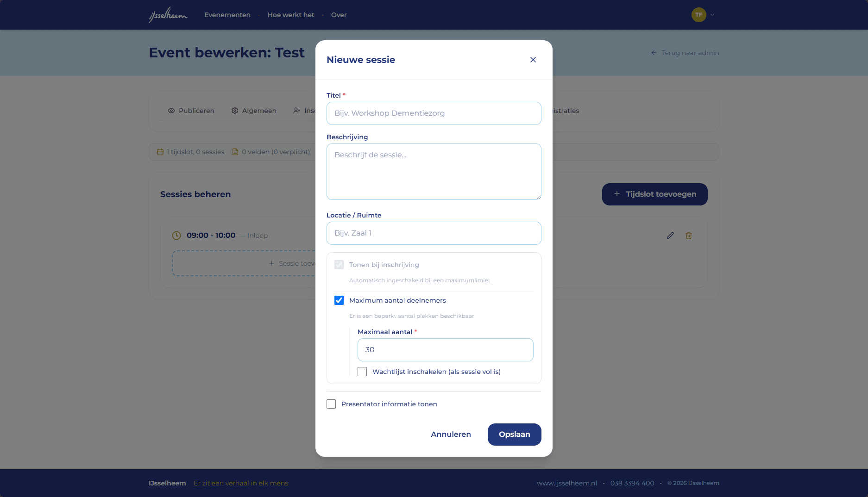This screenshot has width=868, height=497.
Task: Focus the Beschrijving text area
Action: [x=434, y=172]
